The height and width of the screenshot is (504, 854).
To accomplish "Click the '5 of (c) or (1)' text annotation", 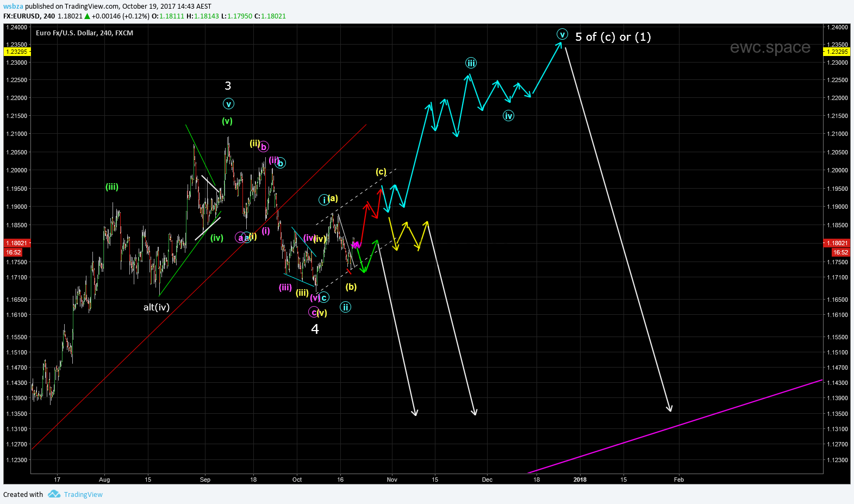I will click(x=613, y=37).
